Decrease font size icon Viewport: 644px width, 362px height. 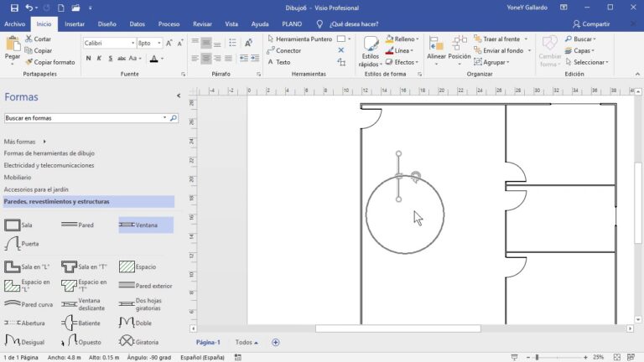(x=180, y=43)
